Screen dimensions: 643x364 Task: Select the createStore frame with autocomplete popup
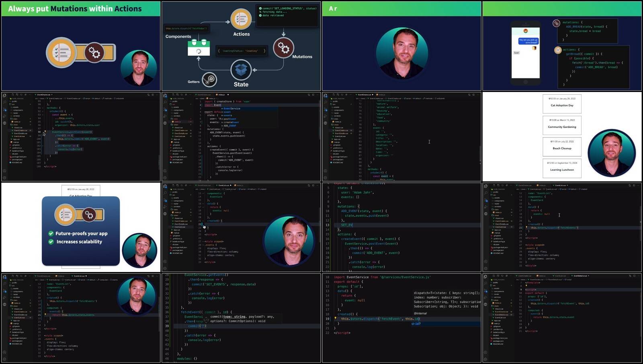coord(241,137)
